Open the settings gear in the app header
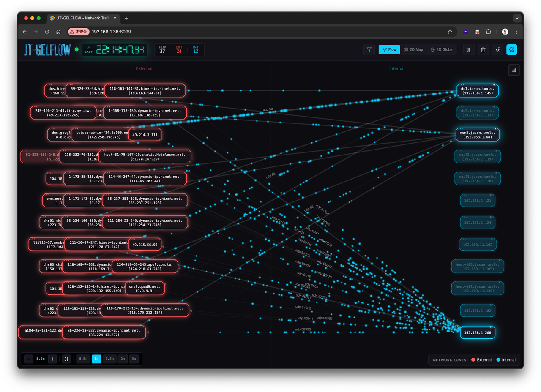The height and width of the screenshot is (392, 541). click(x=512, y=49)
